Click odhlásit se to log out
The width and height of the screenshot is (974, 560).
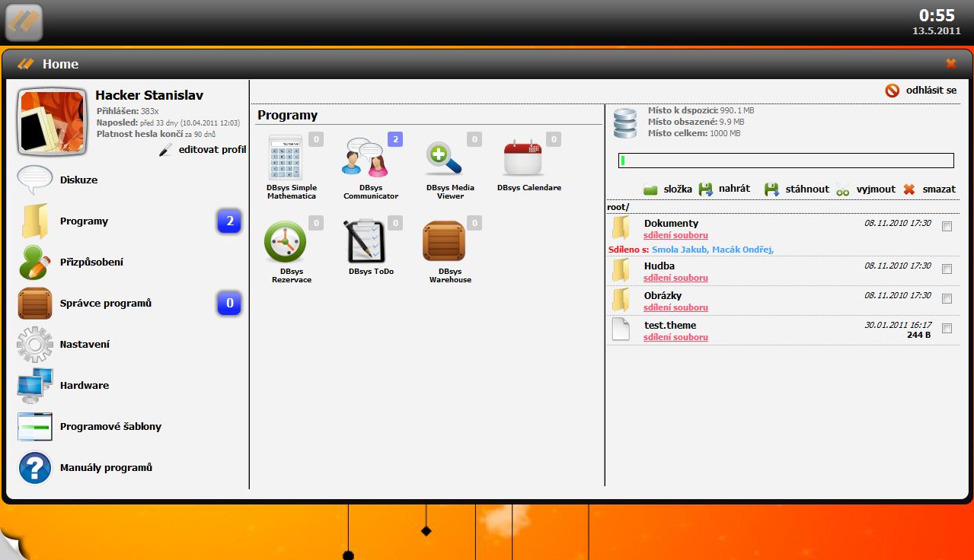tap(930, 91)
